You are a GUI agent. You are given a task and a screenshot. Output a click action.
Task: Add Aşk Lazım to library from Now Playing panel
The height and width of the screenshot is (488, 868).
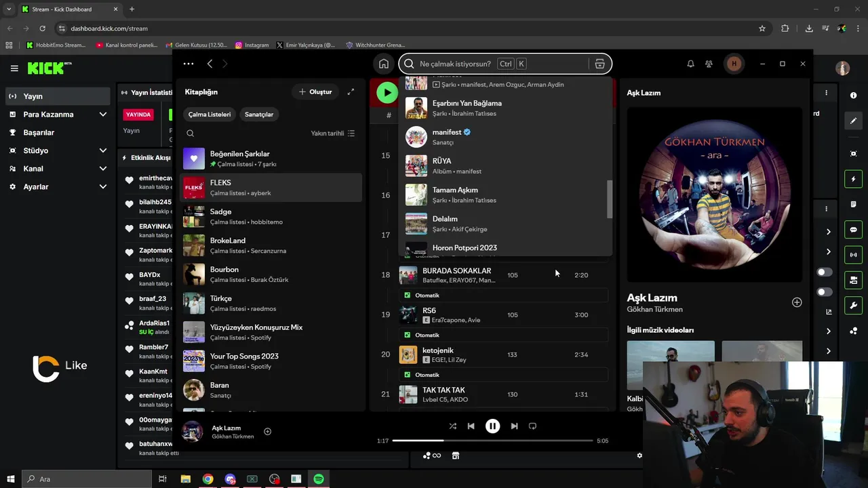[797, 302]
